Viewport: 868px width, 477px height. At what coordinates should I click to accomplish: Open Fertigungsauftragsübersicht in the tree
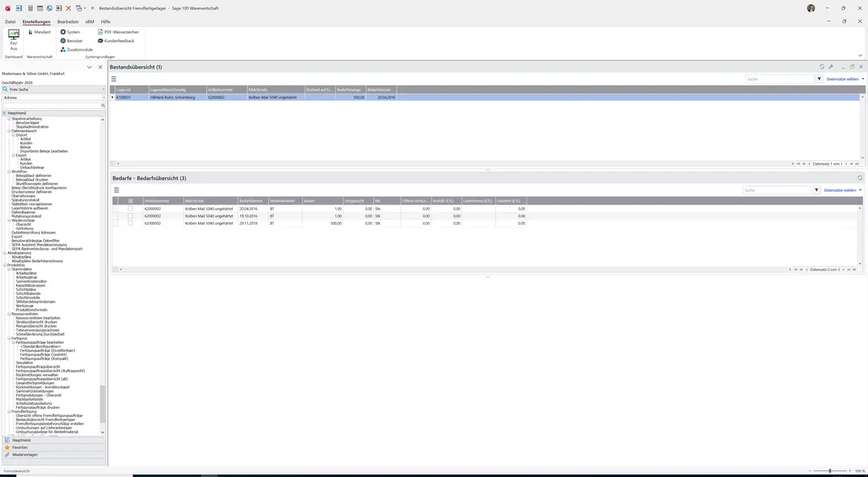[38, 366]
